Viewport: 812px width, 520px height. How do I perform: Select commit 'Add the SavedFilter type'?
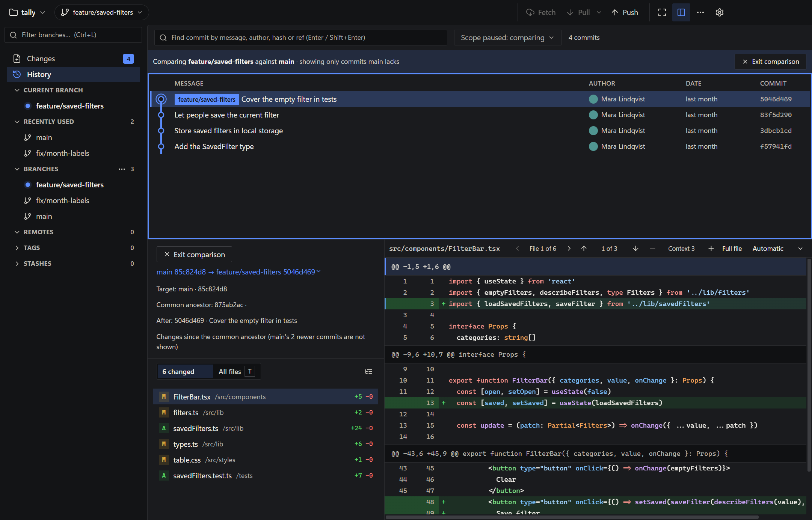click(x=480, y=146)
